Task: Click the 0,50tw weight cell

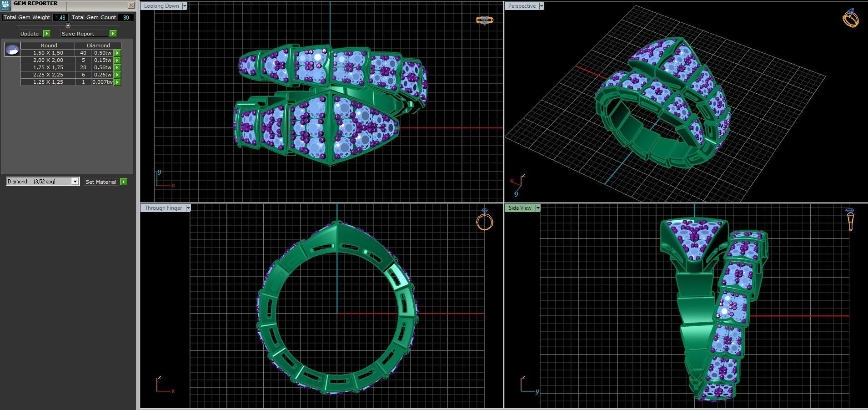Action: click(x=102, y=53)
